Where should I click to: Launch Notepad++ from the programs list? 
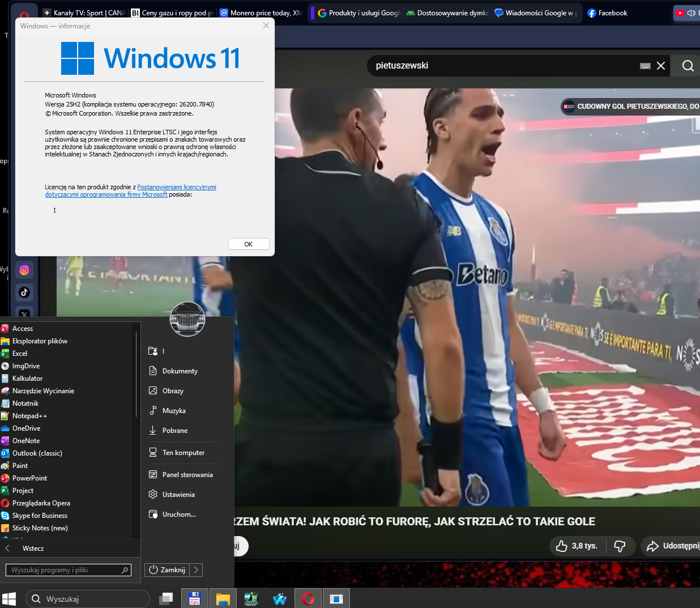tap(29, 416)
